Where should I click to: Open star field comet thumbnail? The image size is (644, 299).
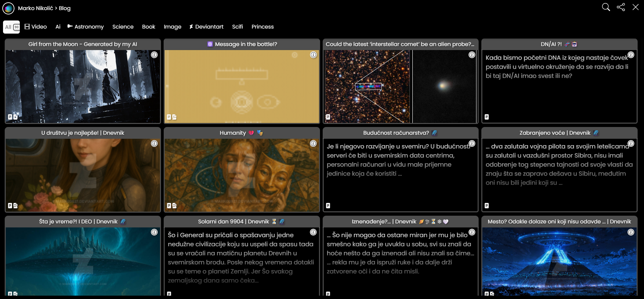tap(400, 87)
